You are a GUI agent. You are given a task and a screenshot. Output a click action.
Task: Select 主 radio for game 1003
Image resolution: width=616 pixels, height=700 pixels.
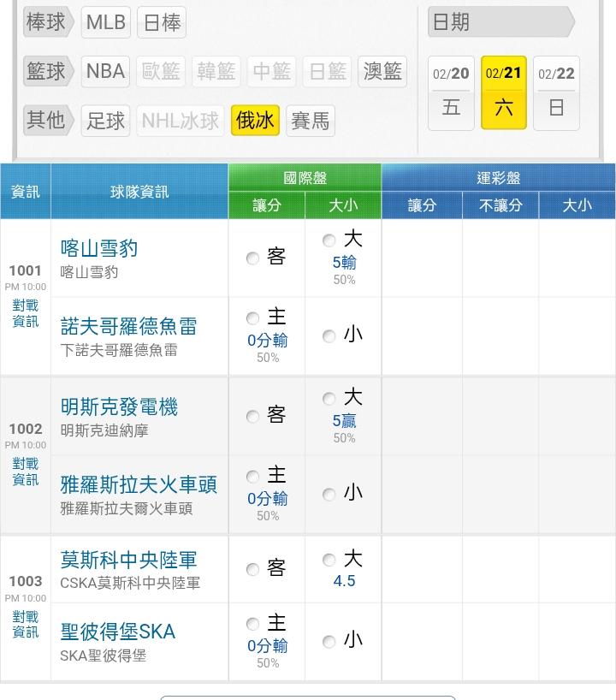[252, 624]
